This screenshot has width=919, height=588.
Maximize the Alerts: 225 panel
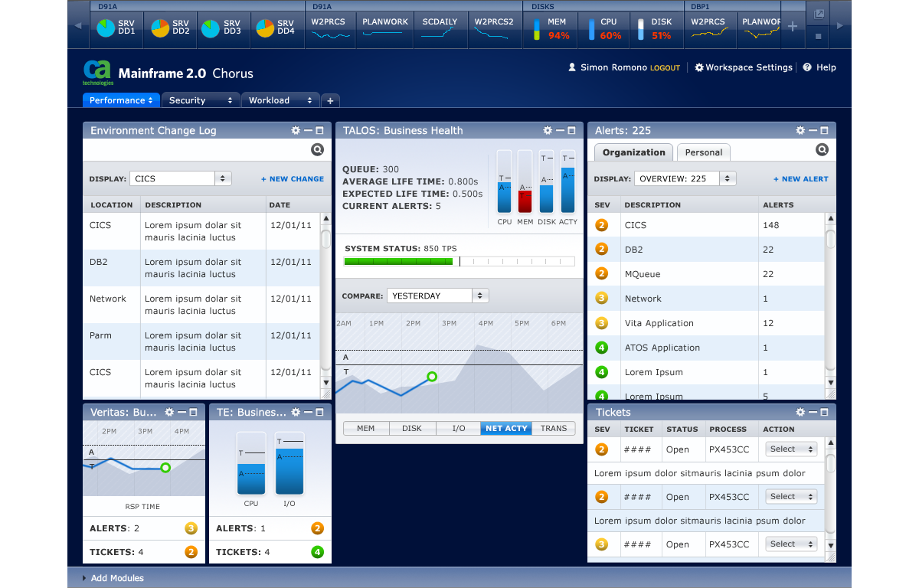824,131
